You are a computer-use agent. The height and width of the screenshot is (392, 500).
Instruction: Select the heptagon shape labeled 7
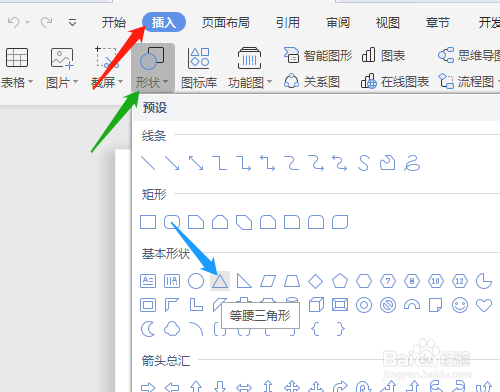388,281
